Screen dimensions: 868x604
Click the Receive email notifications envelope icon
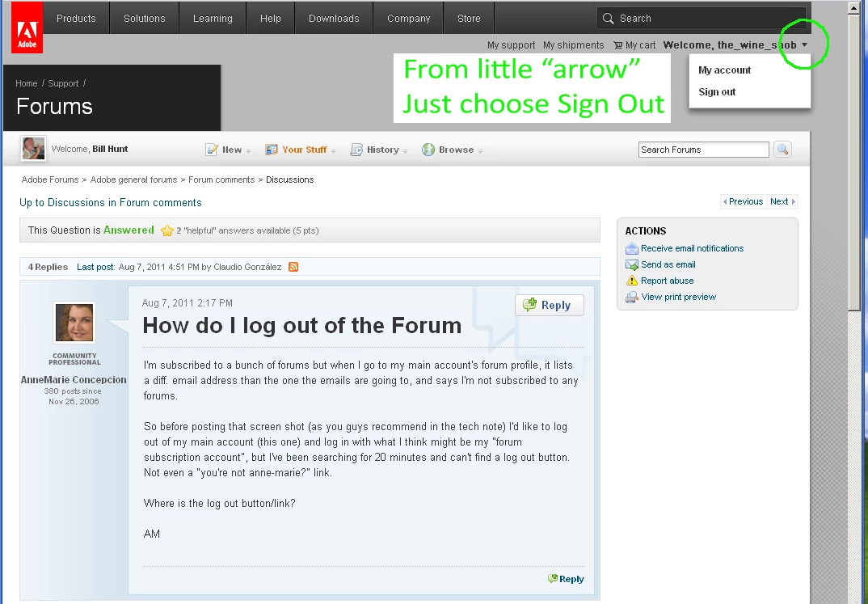(632, 248)
